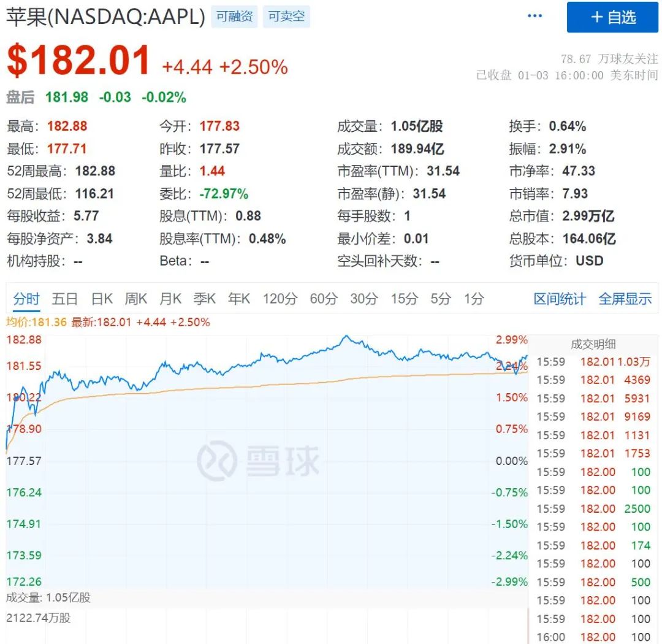Open 区间统计 range statistics
Screen dimensions: 662x644
coord(560,299)
